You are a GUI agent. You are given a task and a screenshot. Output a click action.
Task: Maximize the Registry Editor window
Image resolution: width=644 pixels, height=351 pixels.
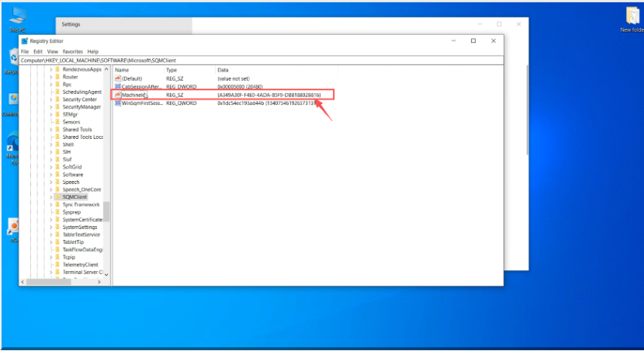473,40
